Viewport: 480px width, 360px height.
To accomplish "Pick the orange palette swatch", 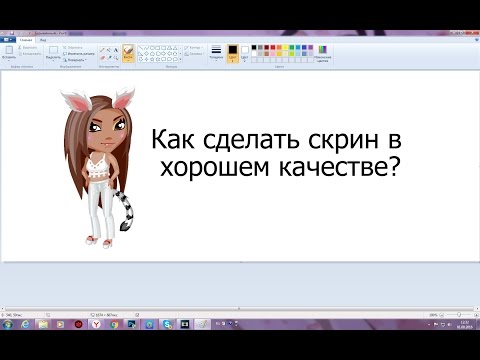I will pyautogui.click(x=279, y=48).
